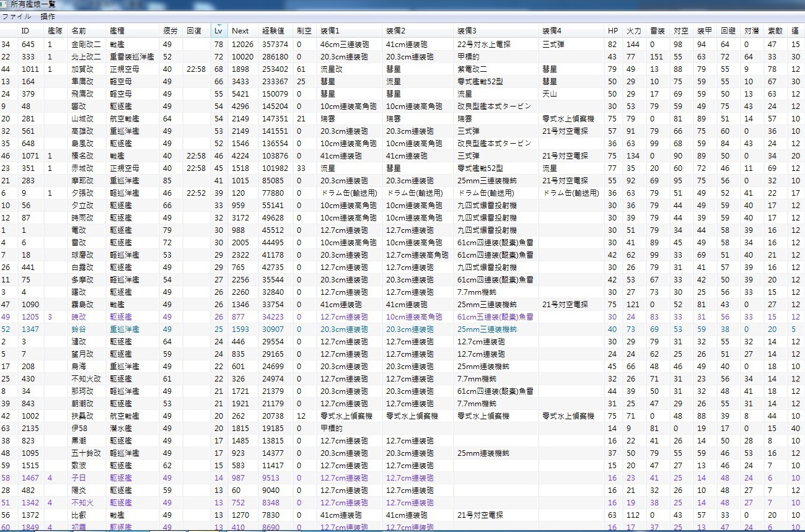Viewport: 805px width, 532px height.
Task: Open the ファイル menu
Action: [x=17, y=16]
